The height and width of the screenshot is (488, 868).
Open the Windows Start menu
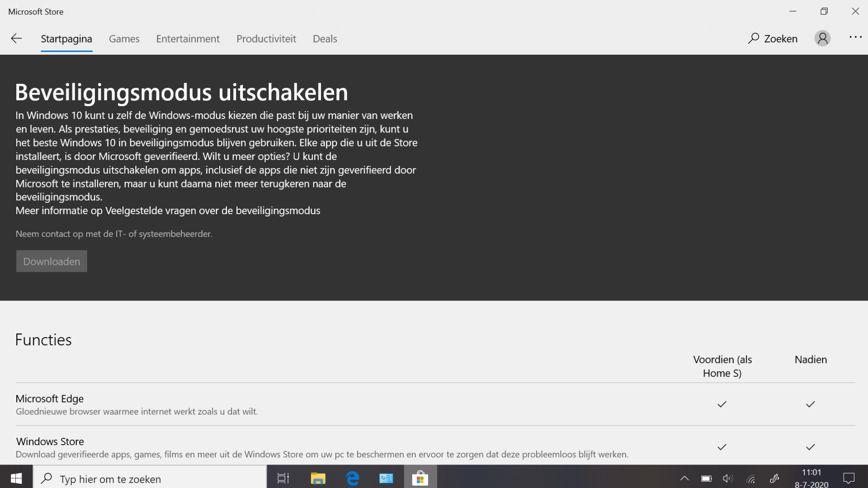(x=16, y=478)
